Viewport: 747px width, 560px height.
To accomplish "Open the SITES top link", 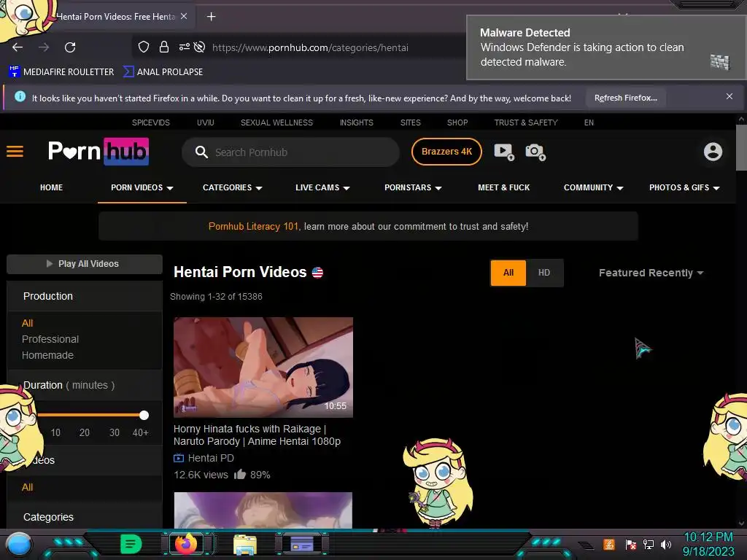I will tap(410, 122).
